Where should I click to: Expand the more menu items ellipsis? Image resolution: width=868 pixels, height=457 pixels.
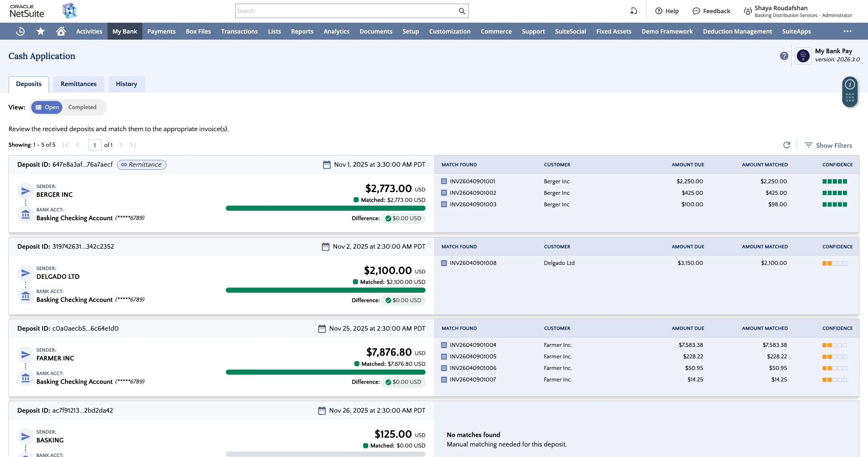coord(848,31)
